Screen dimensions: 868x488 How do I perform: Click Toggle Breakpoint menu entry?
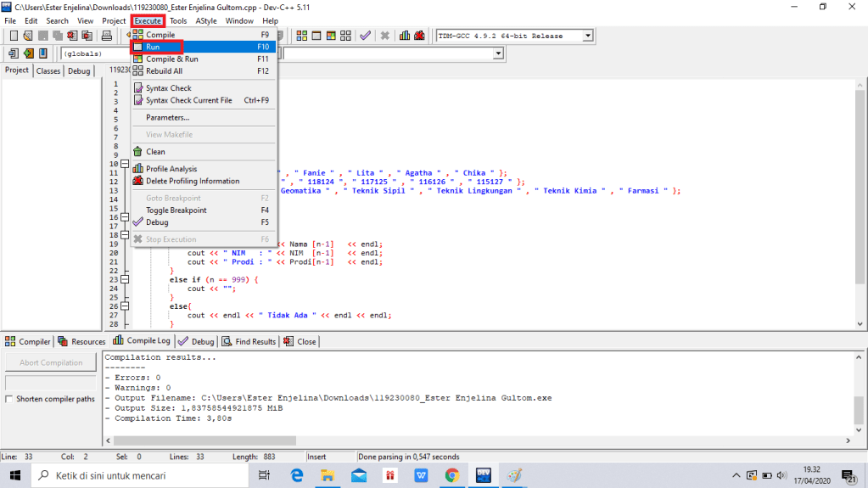[x=176, y=210]
